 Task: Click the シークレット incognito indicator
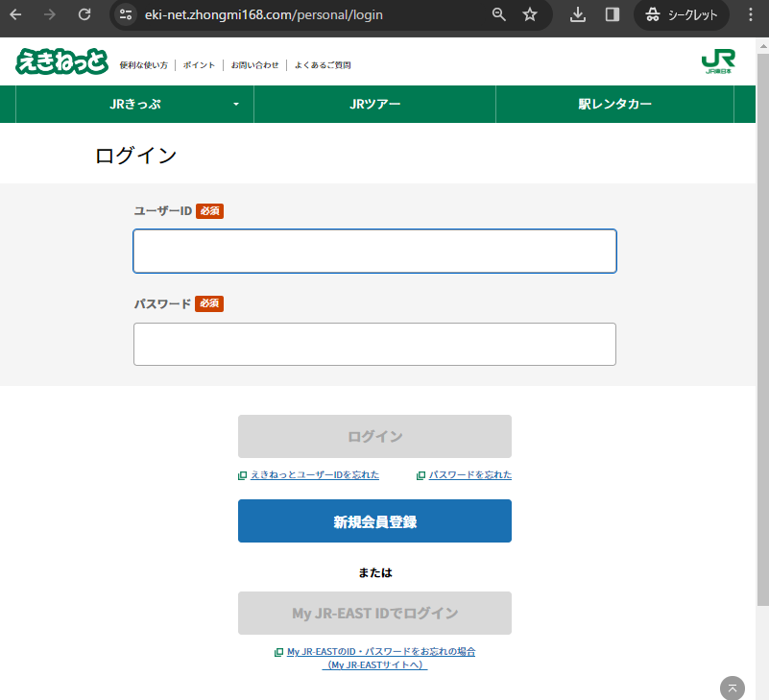tap(682, 14)
